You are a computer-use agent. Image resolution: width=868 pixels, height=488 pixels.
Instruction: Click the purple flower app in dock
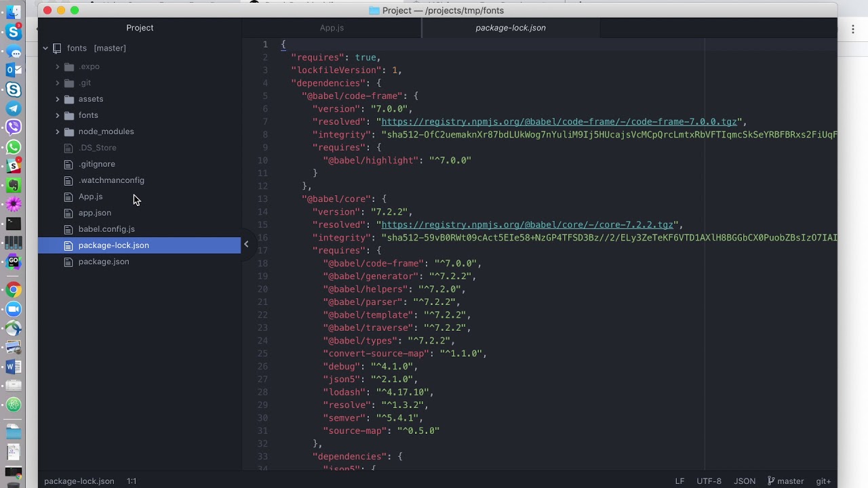(x=13, y=204)
